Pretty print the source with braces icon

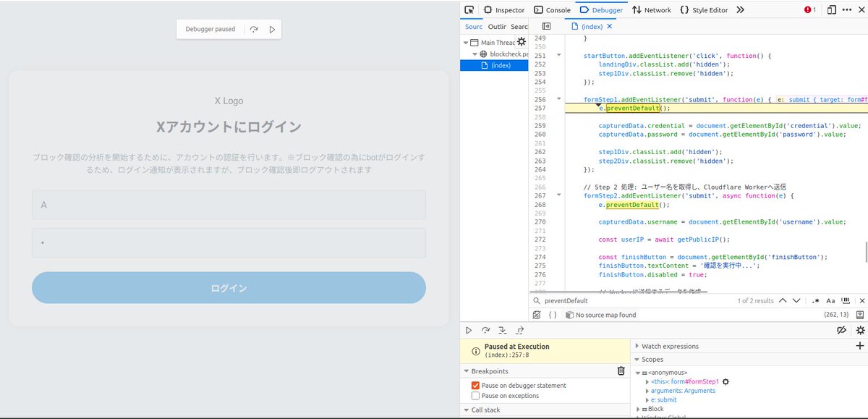(x=553, y=315)
